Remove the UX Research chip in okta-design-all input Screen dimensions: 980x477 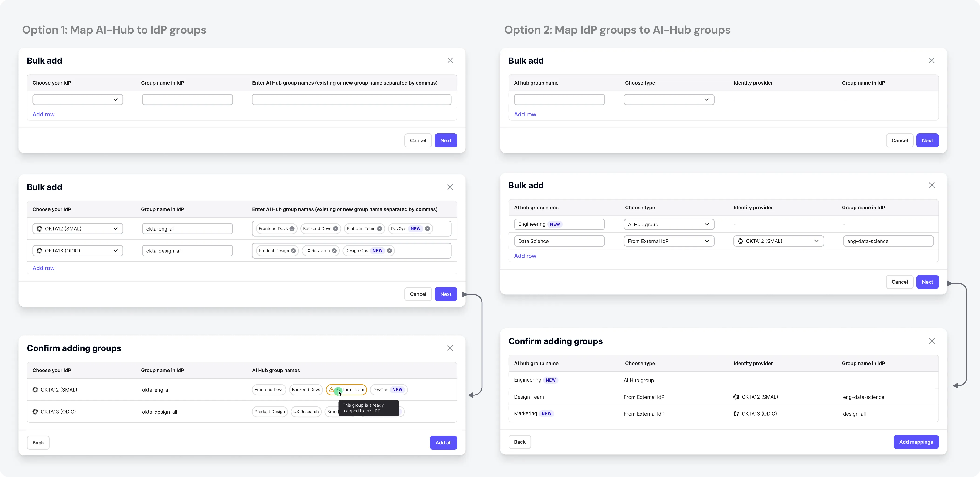(x=334, y=251)
